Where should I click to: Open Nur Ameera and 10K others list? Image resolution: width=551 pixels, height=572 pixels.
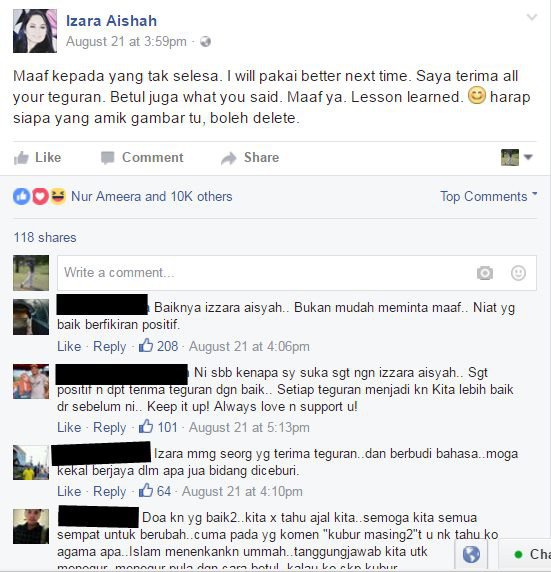pyautogui.click(x=151, y=197)
